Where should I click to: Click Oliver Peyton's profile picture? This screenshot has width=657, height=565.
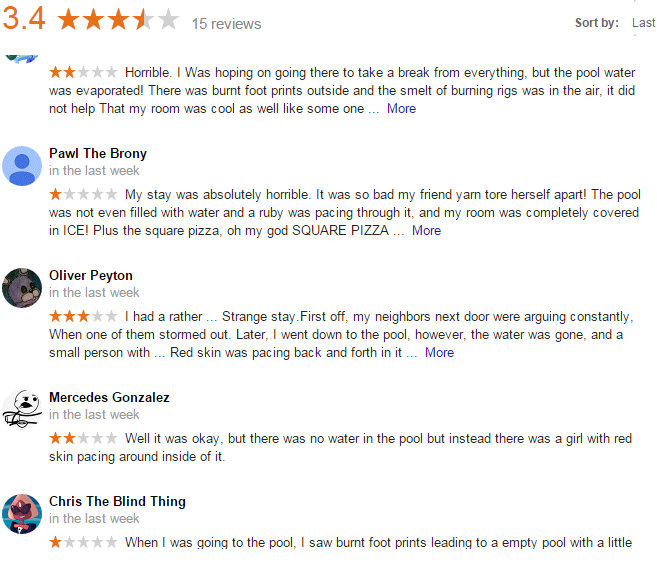tap(22, 288)
